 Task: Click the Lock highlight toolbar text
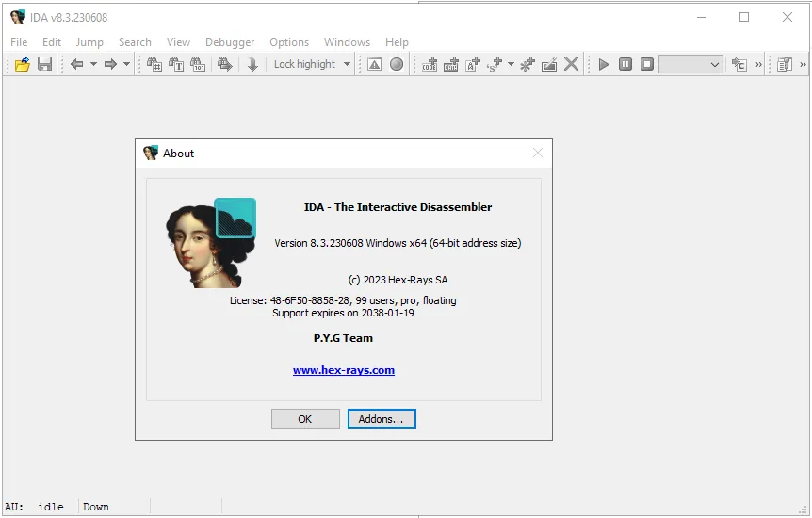coord(304,64)
